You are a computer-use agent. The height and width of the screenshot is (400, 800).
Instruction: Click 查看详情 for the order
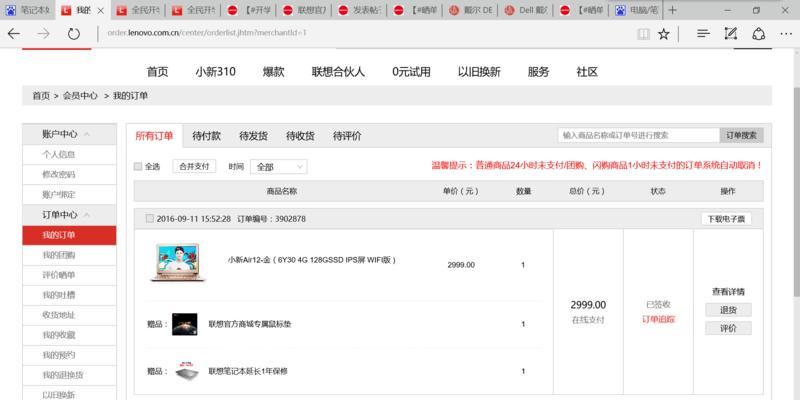(x=728, y=292)
